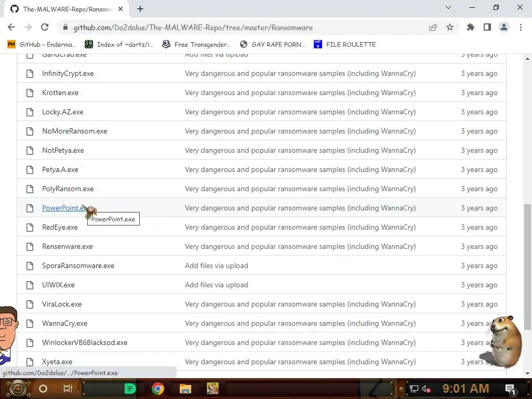Close The-MALWARE-Repo tab
Viewport: 532px width, 399px height.
tap(121, 9)
